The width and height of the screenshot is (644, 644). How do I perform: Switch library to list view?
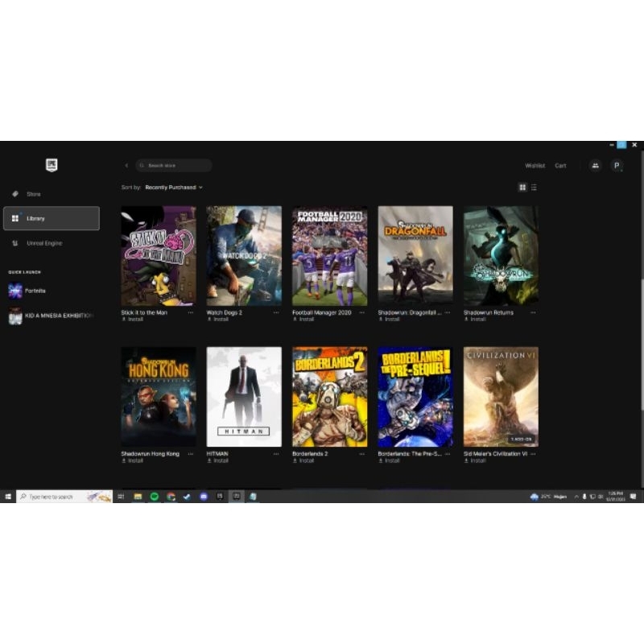[x=534, y=188]
